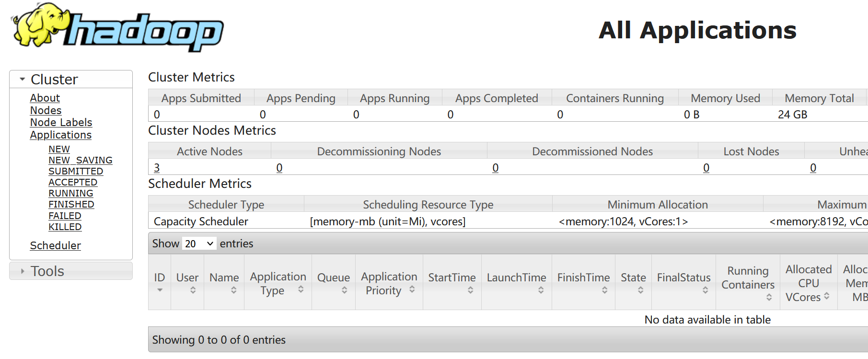Sort table by Application Priority column
The height and width of the screenshot is (359, 868).
pyautogui.click(x=389, y=282)
